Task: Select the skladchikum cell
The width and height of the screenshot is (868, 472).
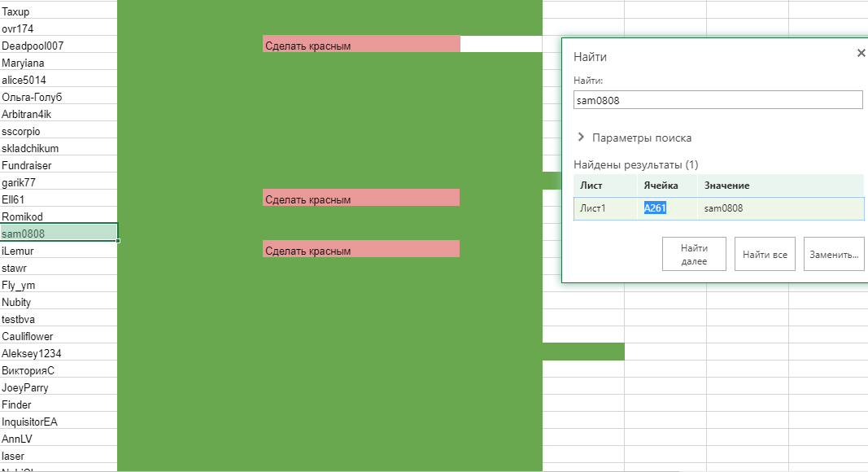Action: pyautogui.click(x=59, y=147)
